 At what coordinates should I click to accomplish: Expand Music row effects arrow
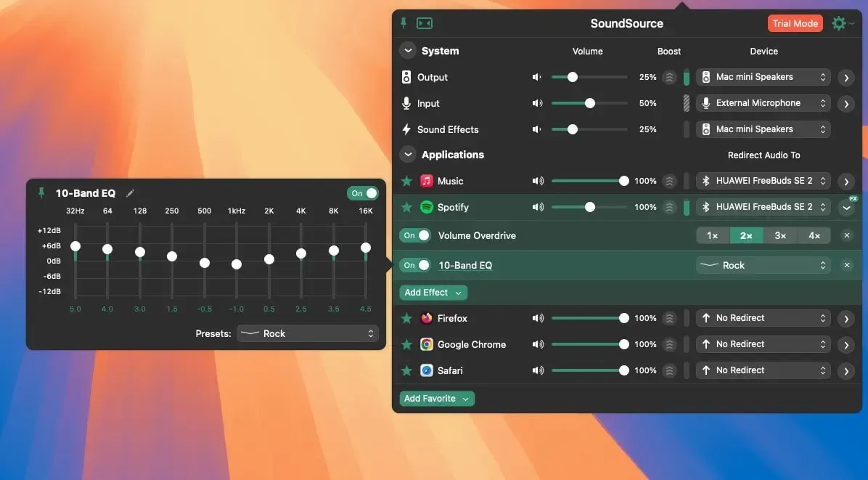tap(846, 182)
